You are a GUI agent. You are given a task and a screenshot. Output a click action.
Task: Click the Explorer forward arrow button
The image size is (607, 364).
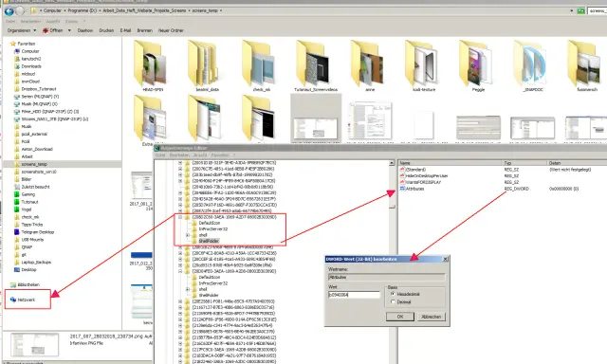20,10
